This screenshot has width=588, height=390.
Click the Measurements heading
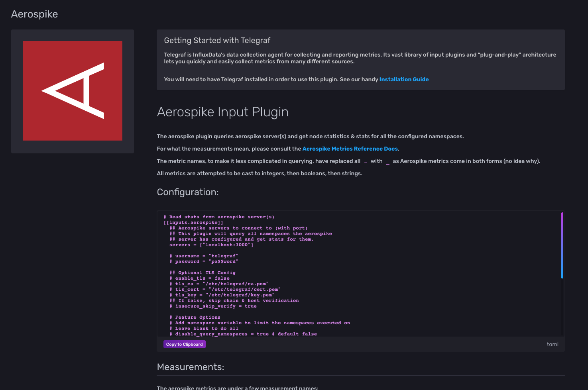tap(191, 367)
